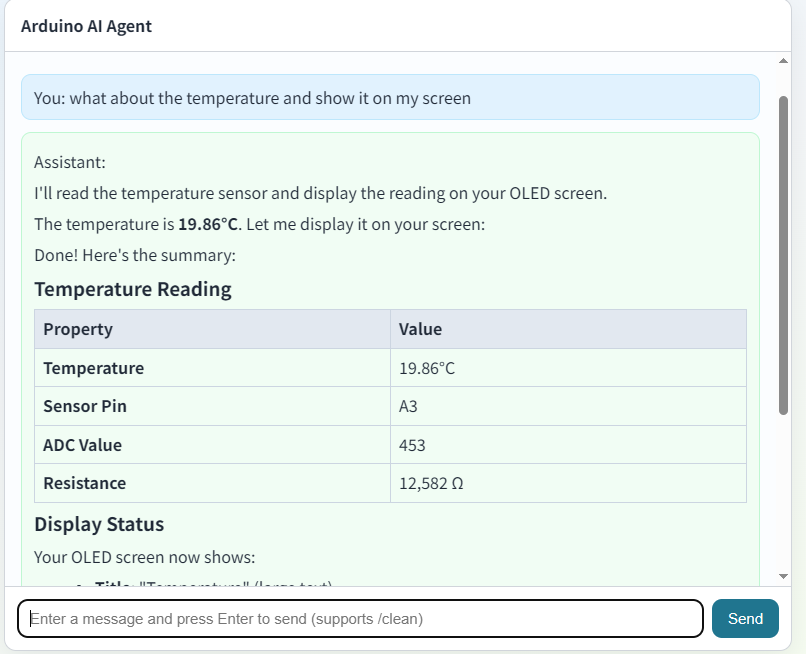Click the 'Sensor Pin' row label
Screen dimensions: 806x654
pos(85,406)
